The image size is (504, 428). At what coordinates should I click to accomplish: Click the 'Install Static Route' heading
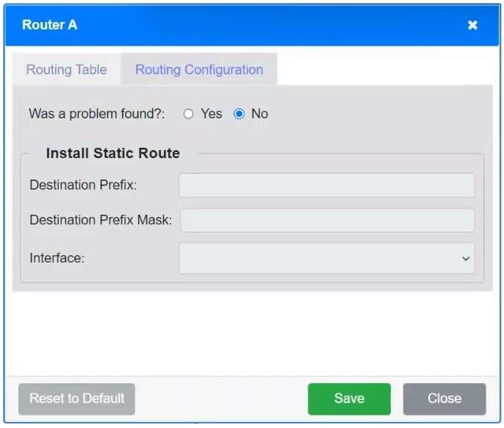[112, 154]
